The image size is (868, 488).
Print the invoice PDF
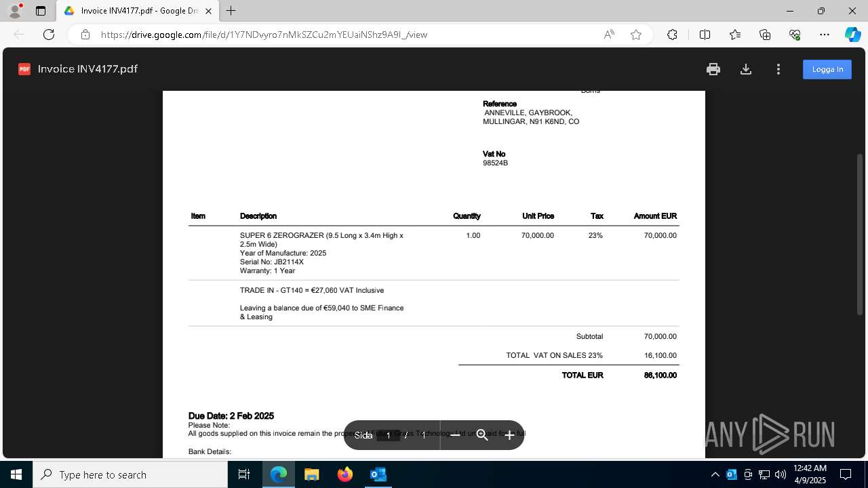pos(713,69)
